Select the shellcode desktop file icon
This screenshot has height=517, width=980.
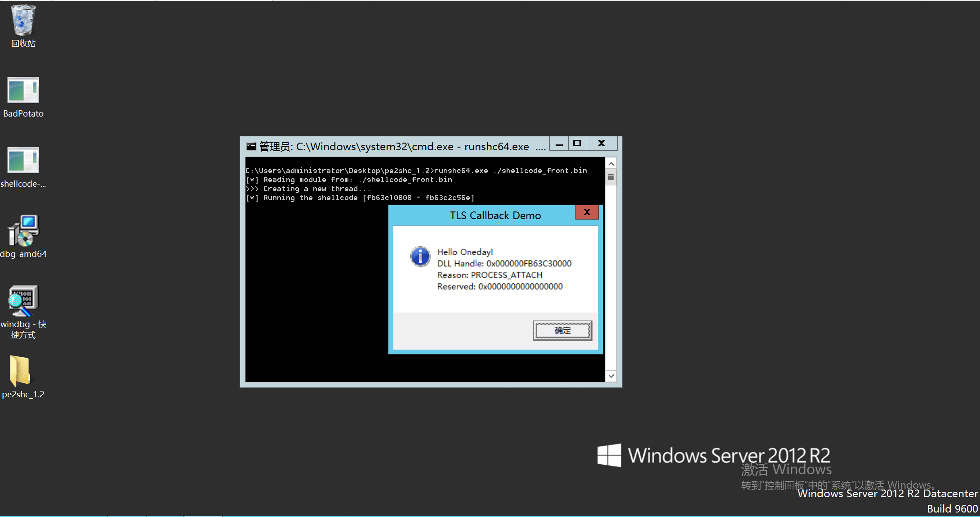tap(23, 161)
